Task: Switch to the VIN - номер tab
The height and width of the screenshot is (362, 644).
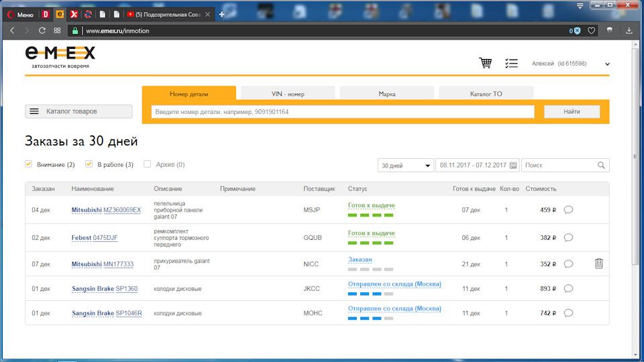Action: [x=288, y=94]
